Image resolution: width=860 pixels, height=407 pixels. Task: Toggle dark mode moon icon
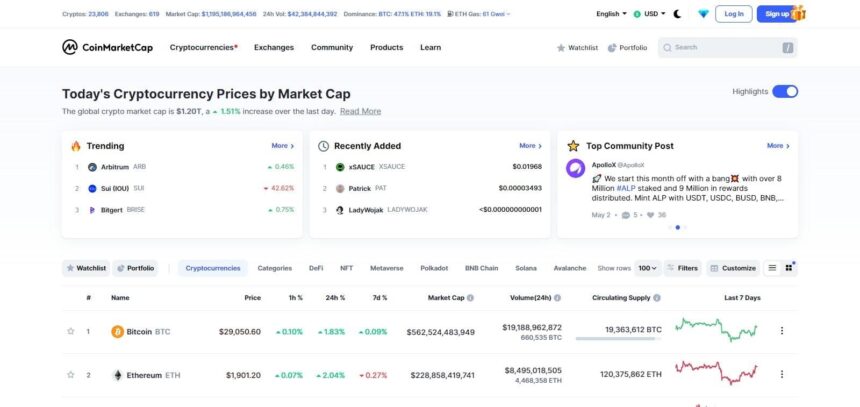[x=677, y=14]
